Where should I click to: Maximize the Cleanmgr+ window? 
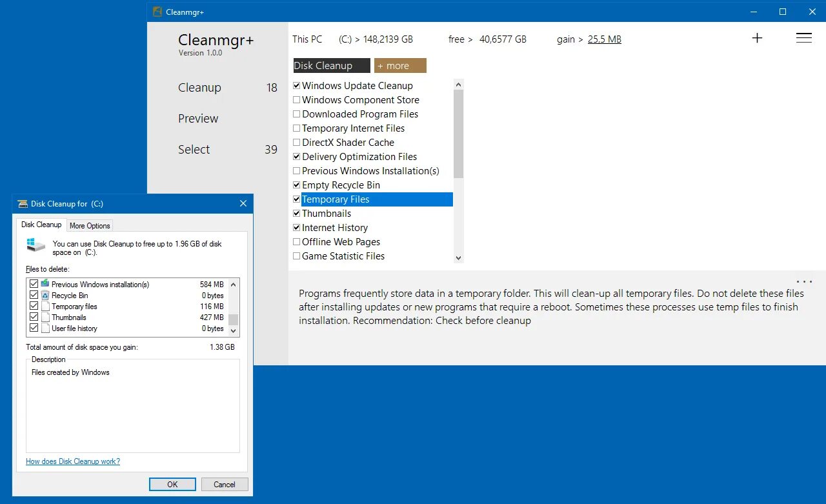click(x=782, y=12)
